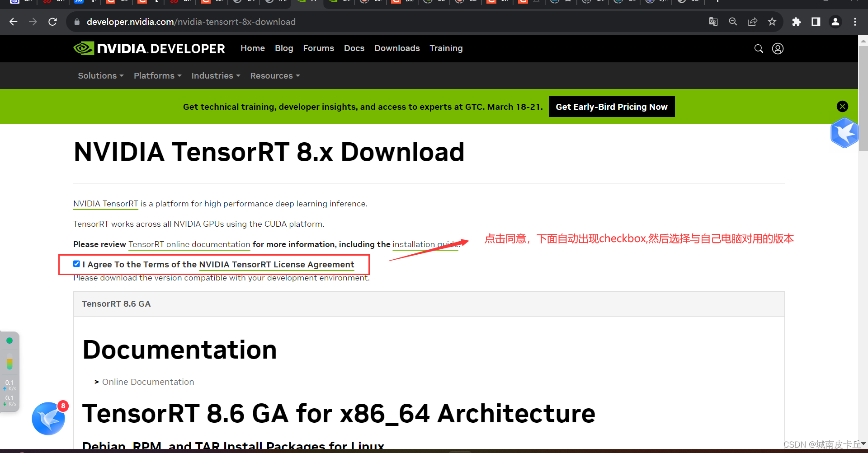Open the Downloads menu item
Viewport: 868px width, 453px height.
coord(397,48)
